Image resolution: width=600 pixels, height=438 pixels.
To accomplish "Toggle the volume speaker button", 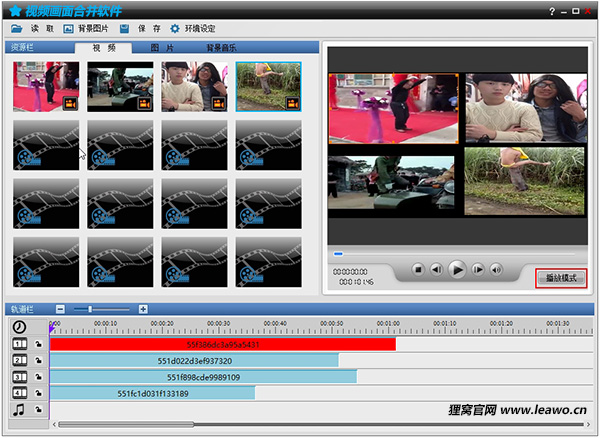I will pyautogui.click(x=496, y=270).
